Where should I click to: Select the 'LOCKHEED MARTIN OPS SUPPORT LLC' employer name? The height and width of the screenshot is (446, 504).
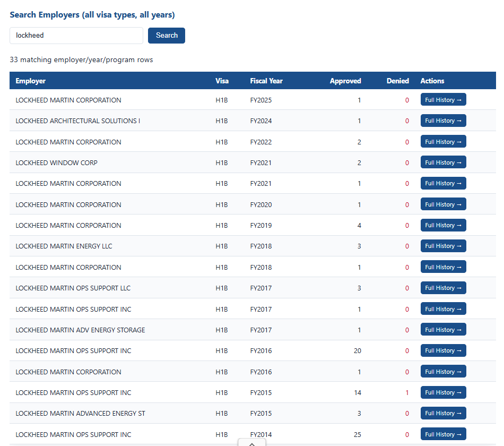pos(73,288)
